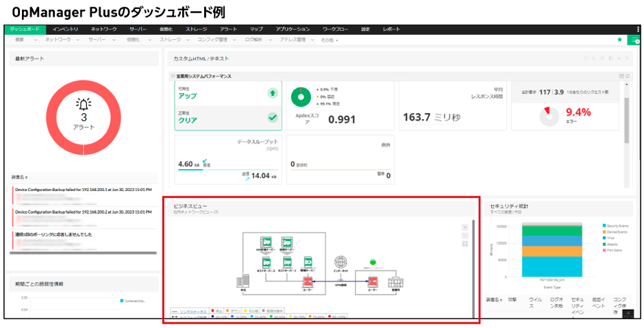
Task: Click the Security Events legend swatch
Action: [x=604, y=226]
